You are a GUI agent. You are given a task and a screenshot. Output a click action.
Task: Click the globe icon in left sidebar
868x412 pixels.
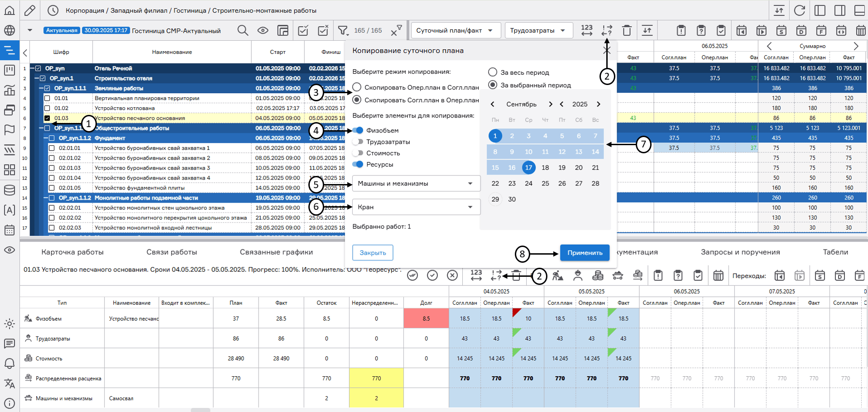(x=10, y=30)
